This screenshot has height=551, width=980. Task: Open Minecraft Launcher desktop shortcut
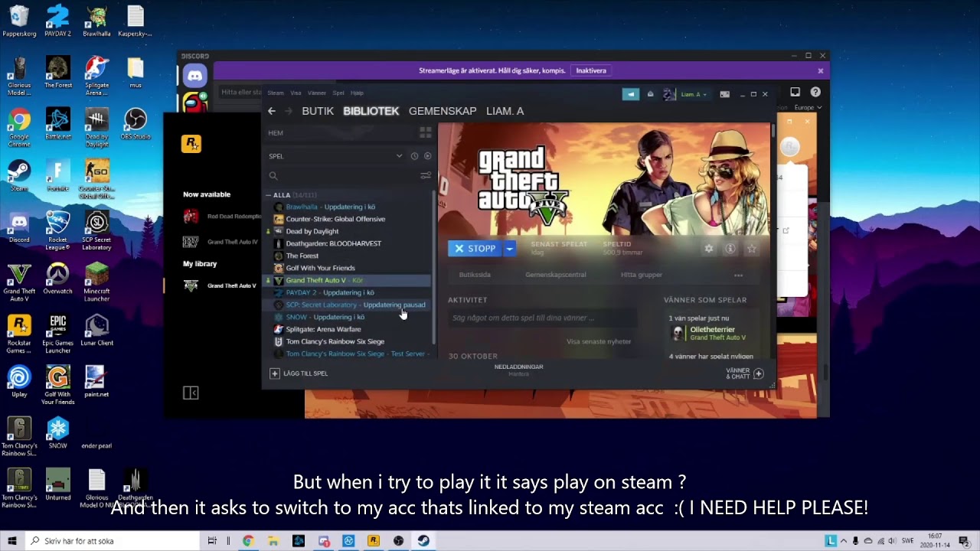point(96,282)
